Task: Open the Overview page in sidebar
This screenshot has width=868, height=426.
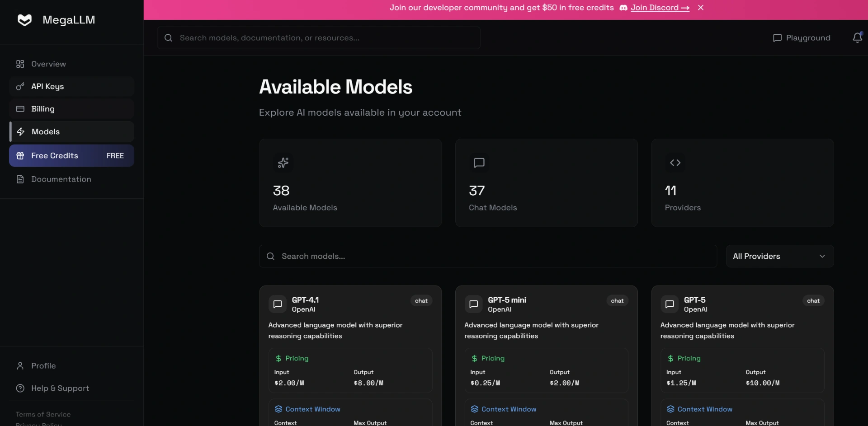Action: click(48, 64)
